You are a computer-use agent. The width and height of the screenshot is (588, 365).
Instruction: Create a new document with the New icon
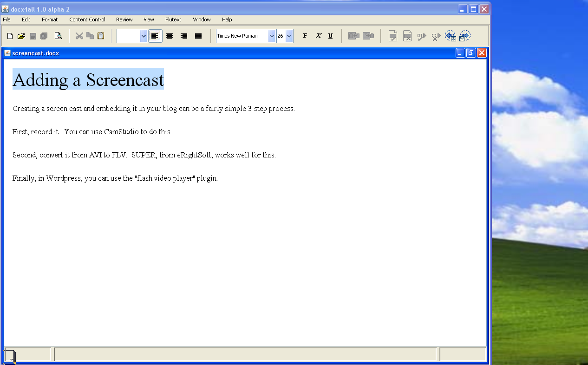point(10,36)
